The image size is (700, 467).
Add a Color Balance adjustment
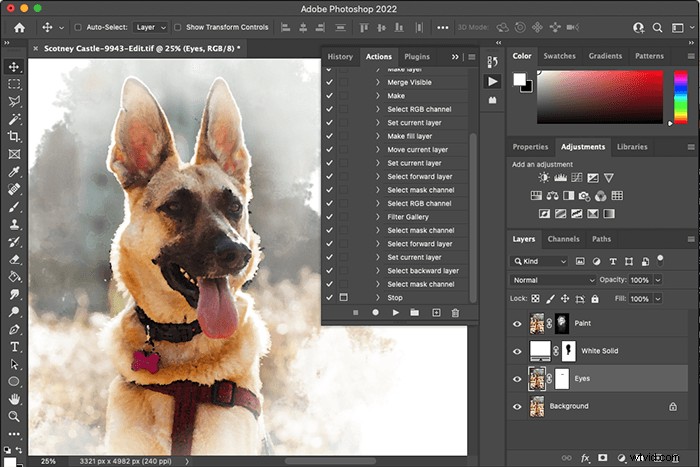(x=552, y=196)
